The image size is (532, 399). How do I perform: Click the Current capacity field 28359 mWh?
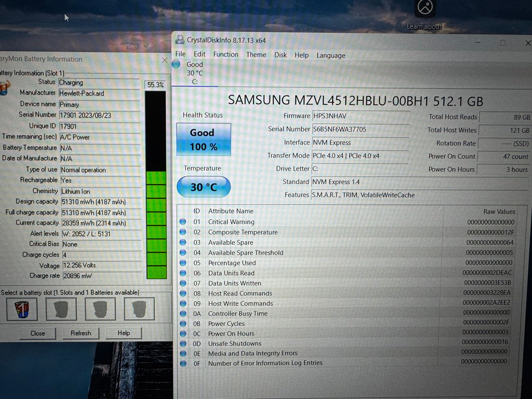pos(102,223)
